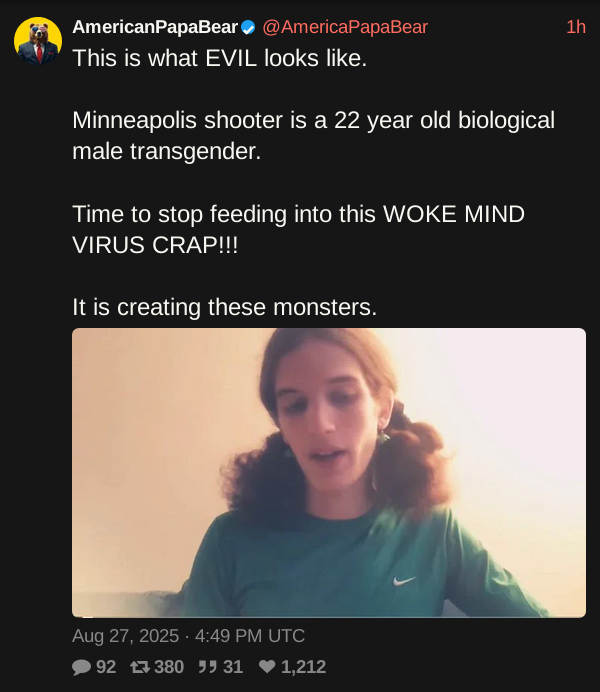Click the heart like icon
This screenshot has width=600, height=692.
coord(267,666)
